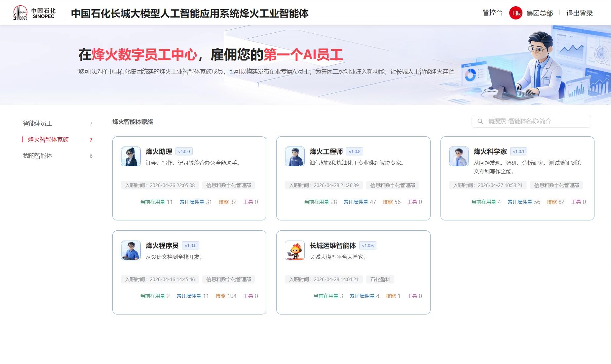
Task: Open the 烽火助理 card title
Action: 159,151
